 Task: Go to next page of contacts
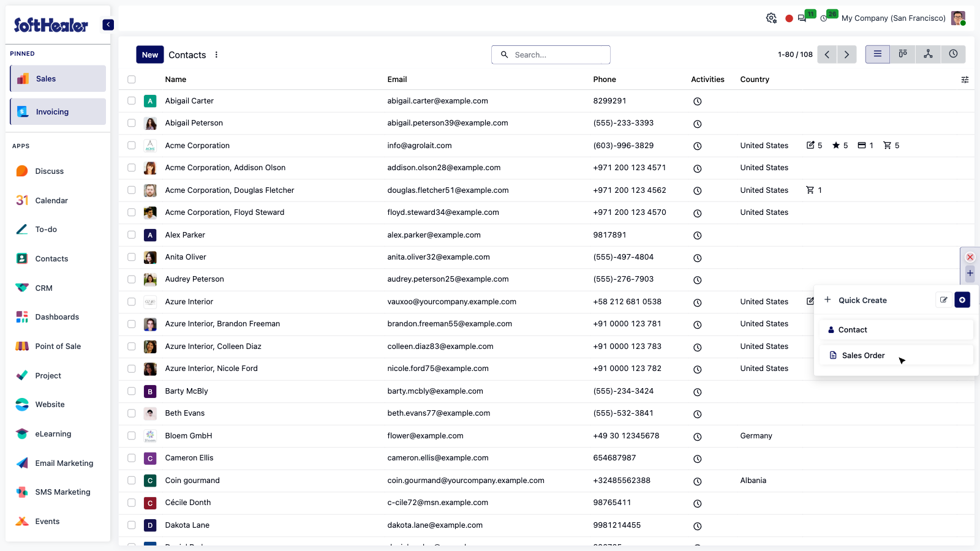pyautogui.click(x=846, y=54)
